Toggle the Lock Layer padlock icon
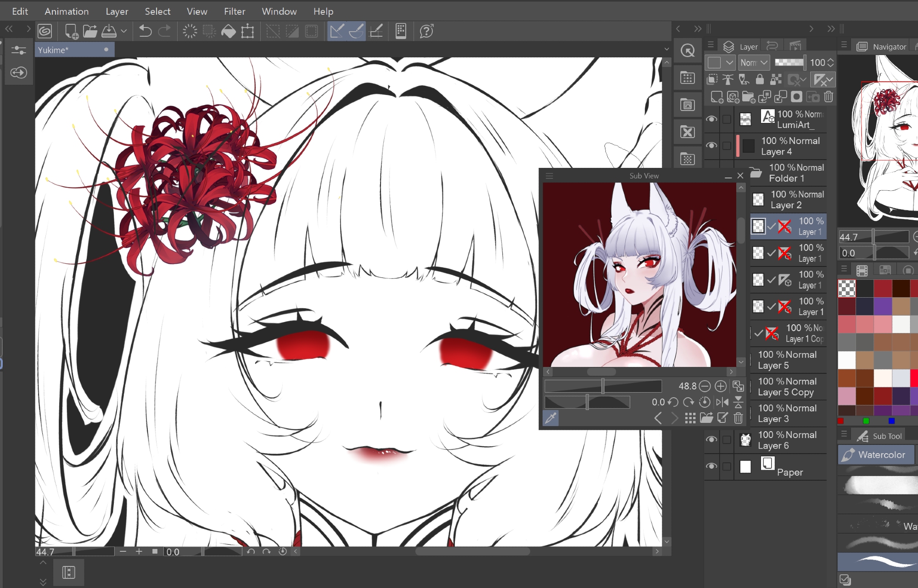This screenshot has height=588, width=918. (760, 79)
